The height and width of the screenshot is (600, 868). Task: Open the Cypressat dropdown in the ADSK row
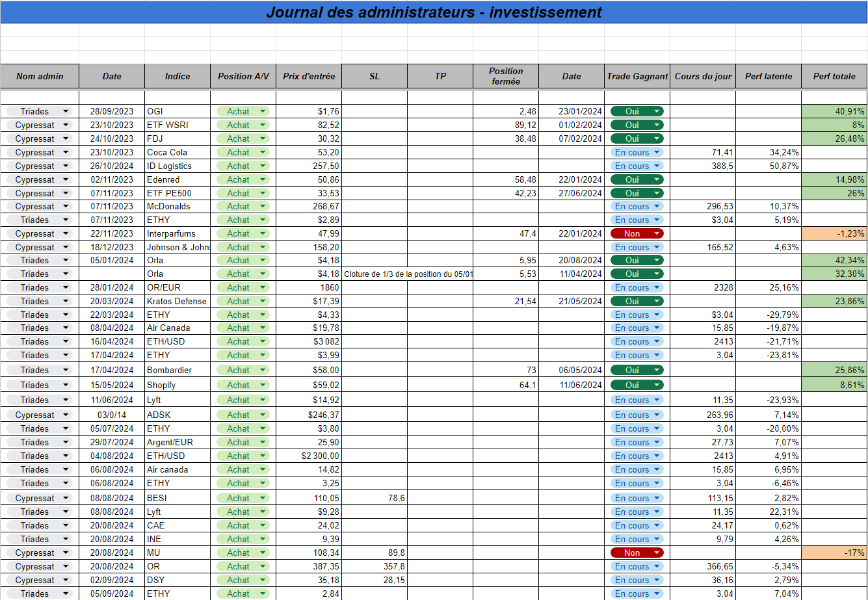(39, 415)
